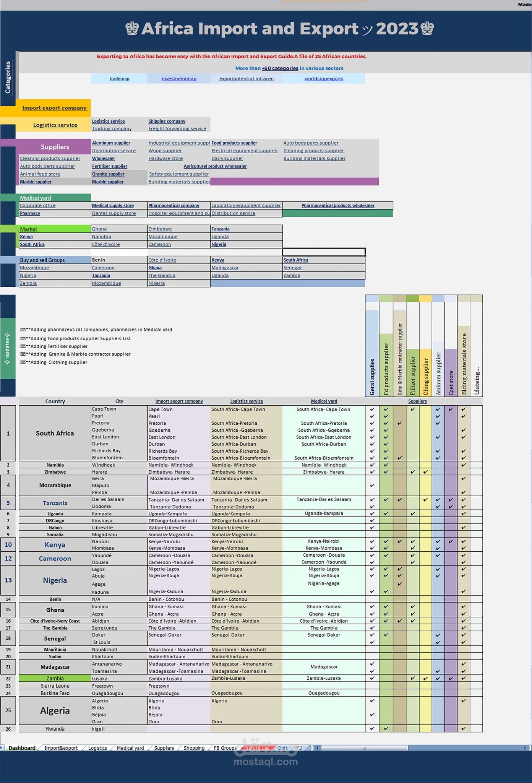Click the horizontal scrollbar thumb at bottom

(364, 748)
